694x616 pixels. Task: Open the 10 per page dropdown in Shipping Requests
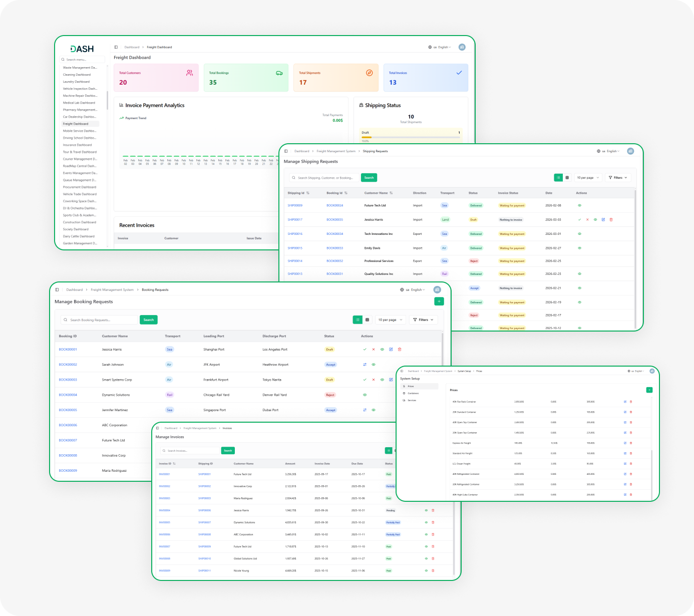click(588, 177)
